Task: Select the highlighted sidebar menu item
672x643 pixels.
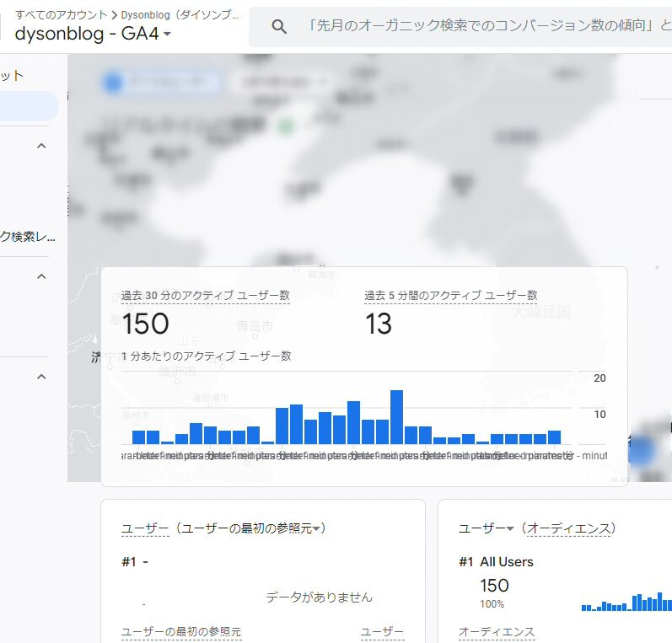Action: pyautogui.click(x=29, y=106)
